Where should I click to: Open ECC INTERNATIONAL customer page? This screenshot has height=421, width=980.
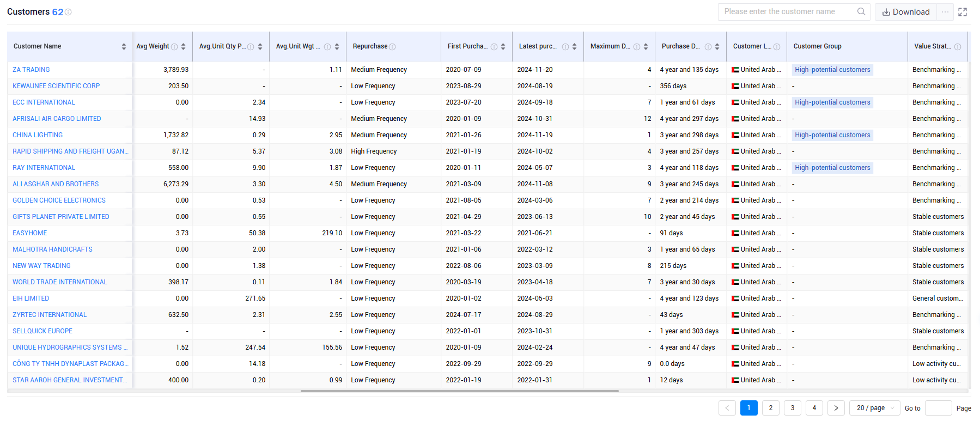pyautogui.click(x=44, y=102)
